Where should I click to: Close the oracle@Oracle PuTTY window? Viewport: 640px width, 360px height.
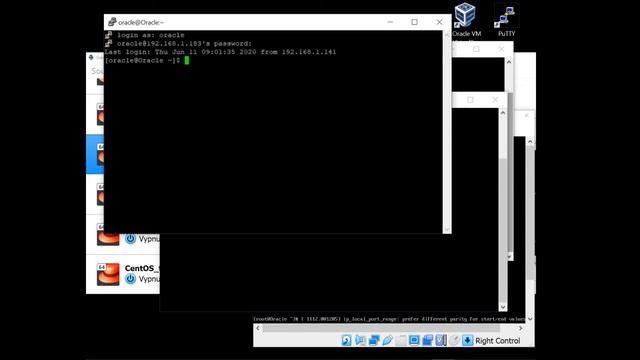(x=439, y=22)
